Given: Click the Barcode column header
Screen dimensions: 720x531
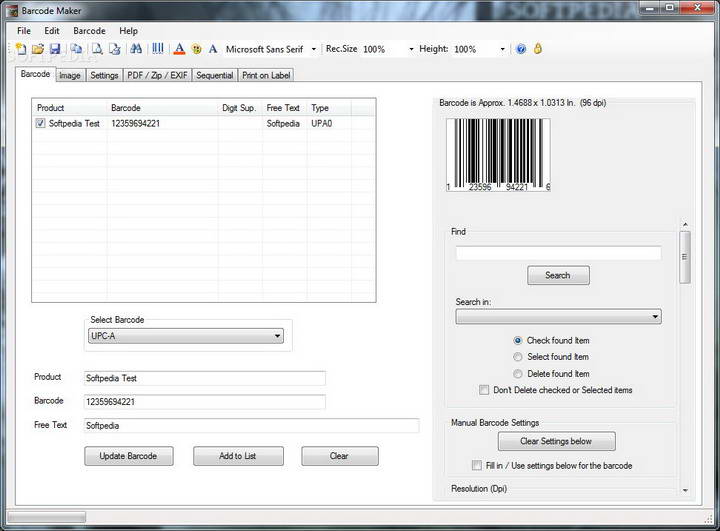Looking at the screenshot, I should (x=163, y=108).
